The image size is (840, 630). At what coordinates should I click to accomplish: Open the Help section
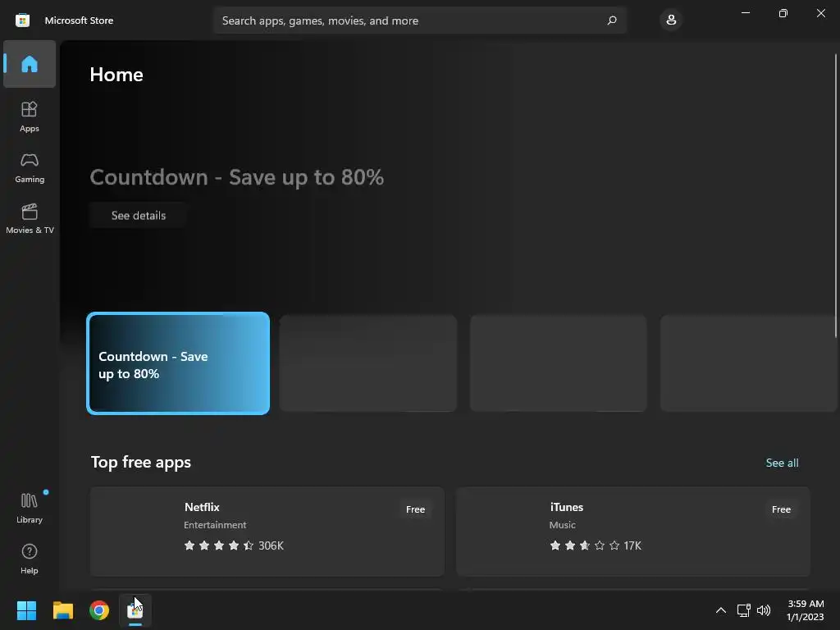click(x=30, y=559)
